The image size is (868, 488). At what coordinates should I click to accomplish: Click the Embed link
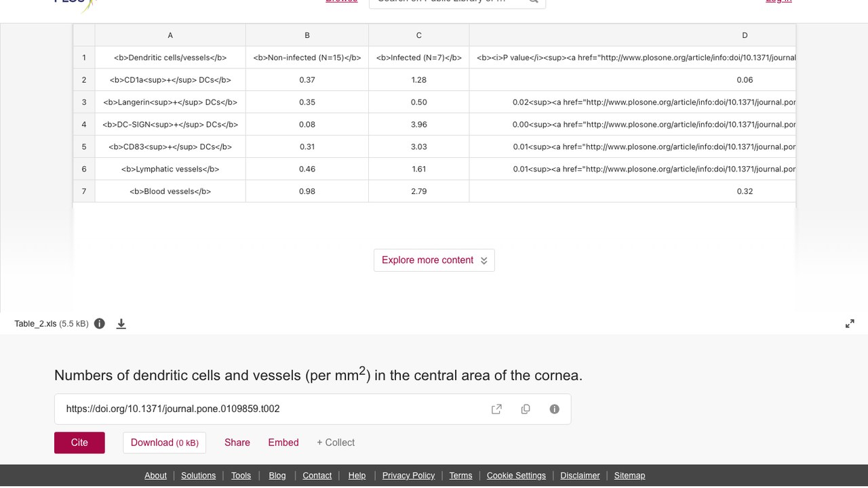coord(283,443)
